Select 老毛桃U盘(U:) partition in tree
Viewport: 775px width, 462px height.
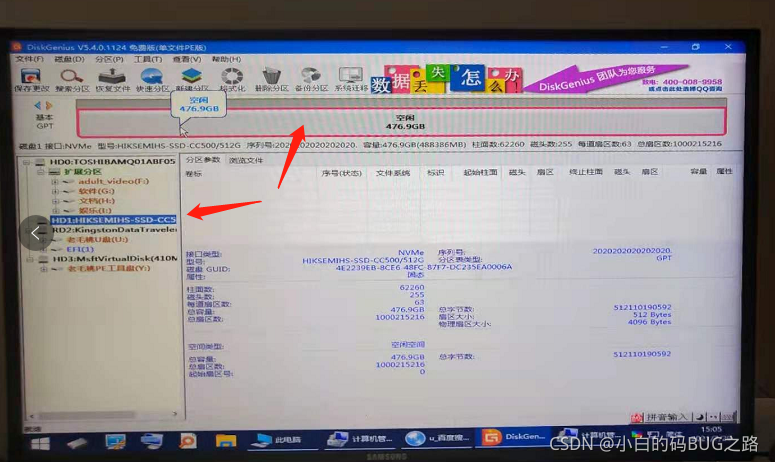click(97, 240)
